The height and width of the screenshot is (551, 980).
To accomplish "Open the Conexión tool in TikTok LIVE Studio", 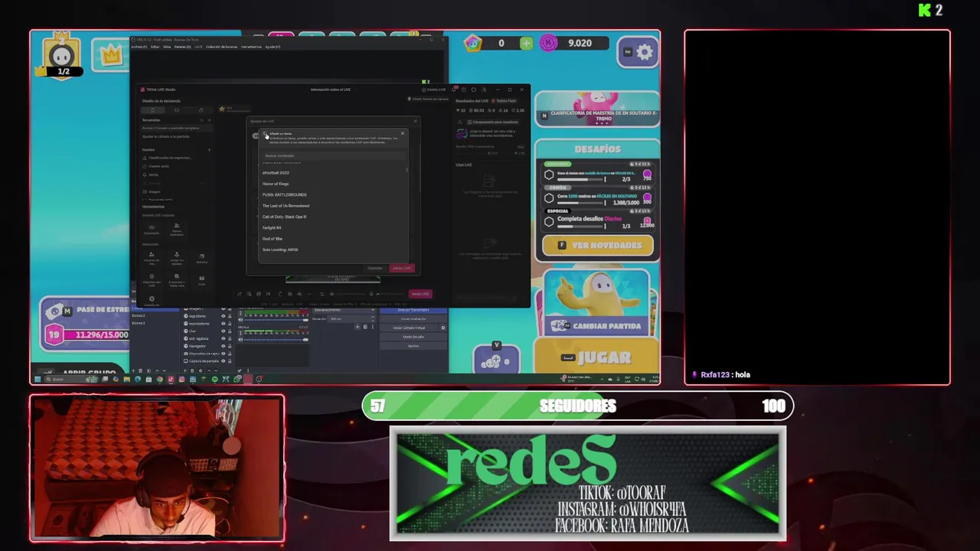I will click(152, 230).
